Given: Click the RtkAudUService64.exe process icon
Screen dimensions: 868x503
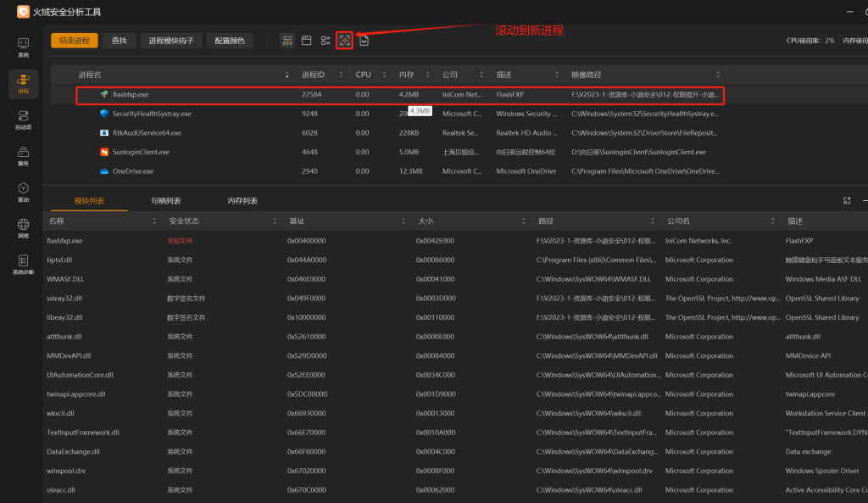Looking at the screenshot, I should click(x=104, y=133).
